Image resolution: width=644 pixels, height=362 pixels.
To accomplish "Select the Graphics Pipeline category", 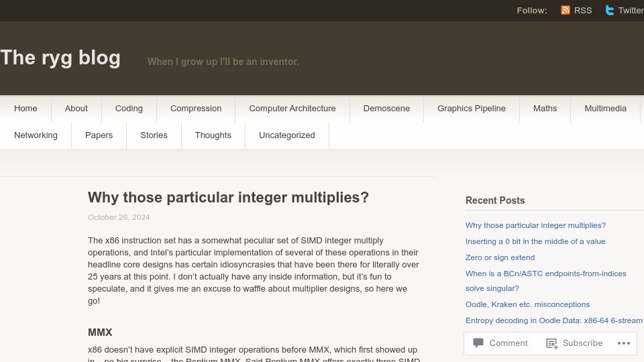I will (x=471, y=109).
